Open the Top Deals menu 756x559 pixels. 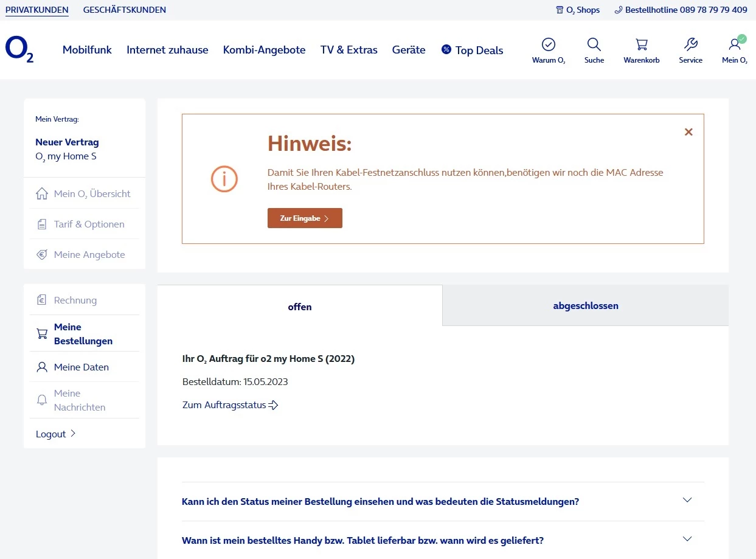tap(473, 50)
